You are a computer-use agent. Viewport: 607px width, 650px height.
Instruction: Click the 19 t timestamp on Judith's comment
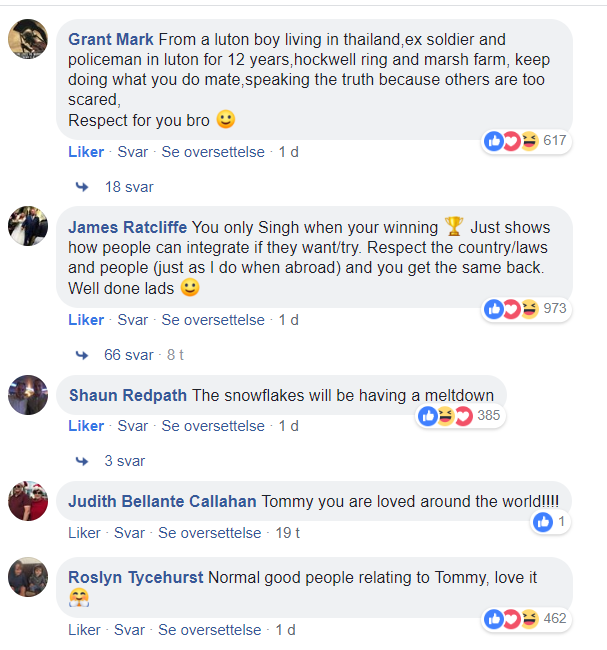pos(288,533)
